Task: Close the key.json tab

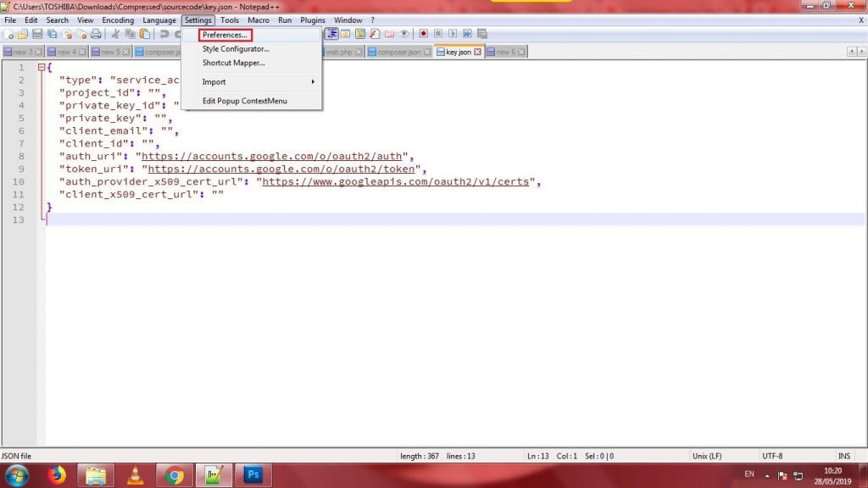Action: 477,52
